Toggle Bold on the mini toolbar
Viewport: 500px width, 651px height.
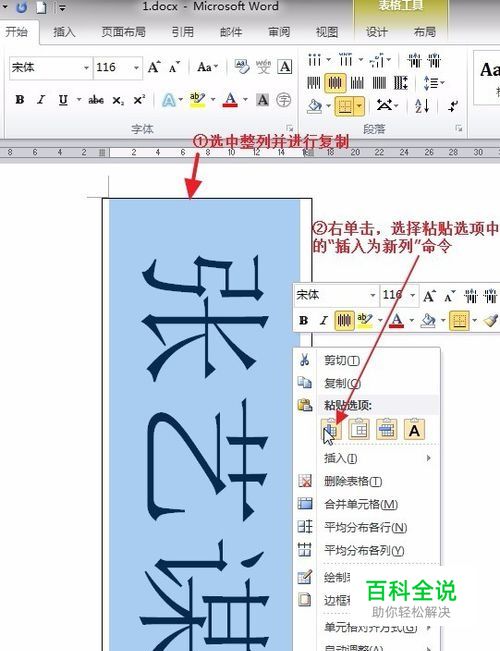click(x=303, y=320)
